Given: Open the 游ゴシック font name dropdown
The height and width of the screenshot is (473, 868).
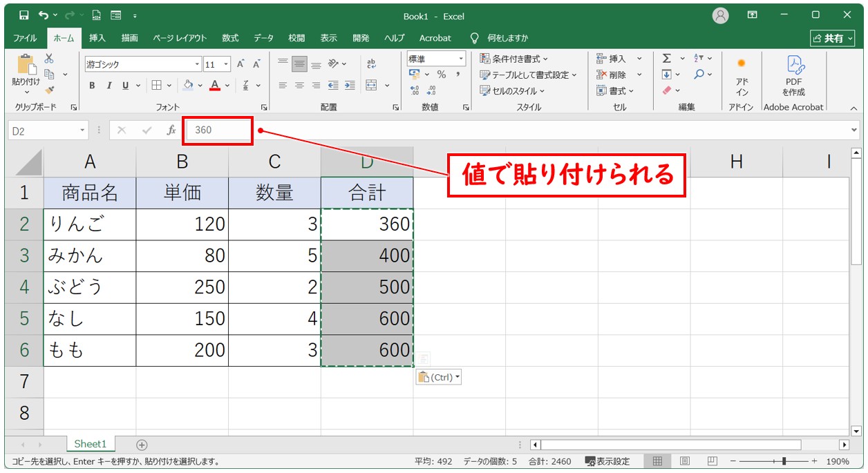Looking at the screenshot, I should 198,64.
